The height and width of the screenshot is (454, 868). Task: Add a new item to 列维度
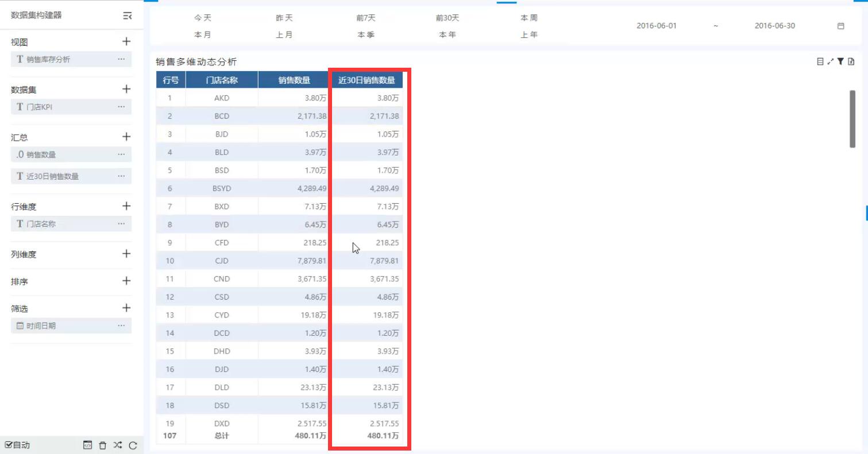(126, 254)
